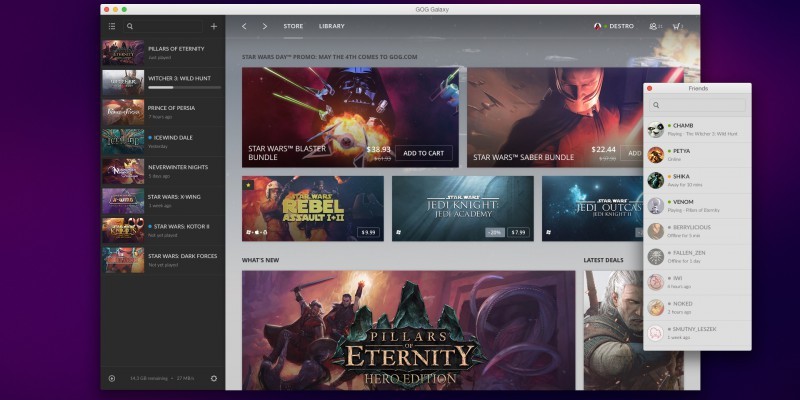
Task: Click NOKED's avatar in Friends window
Action: (x=656, y=308)
